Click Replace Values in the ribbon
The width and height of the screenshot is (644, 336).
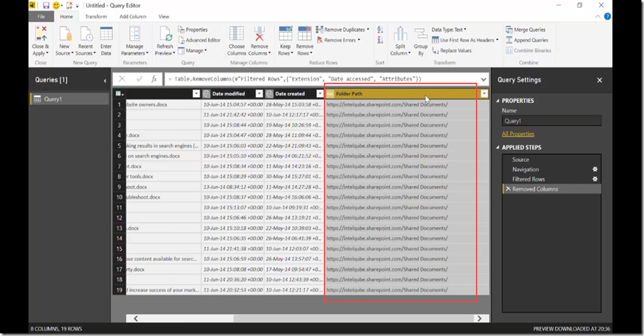click(x=451, y=50)
